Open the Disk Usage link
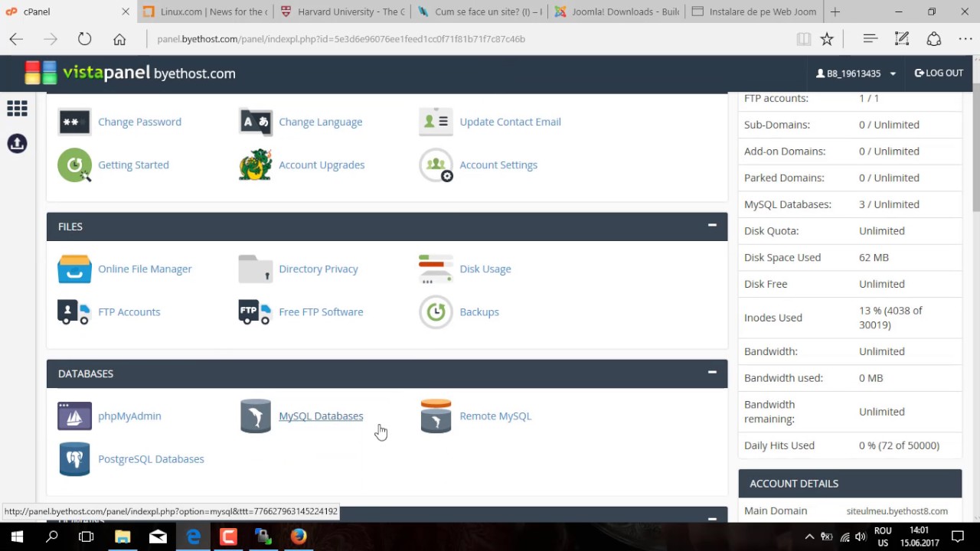 [x=485, y=269]
